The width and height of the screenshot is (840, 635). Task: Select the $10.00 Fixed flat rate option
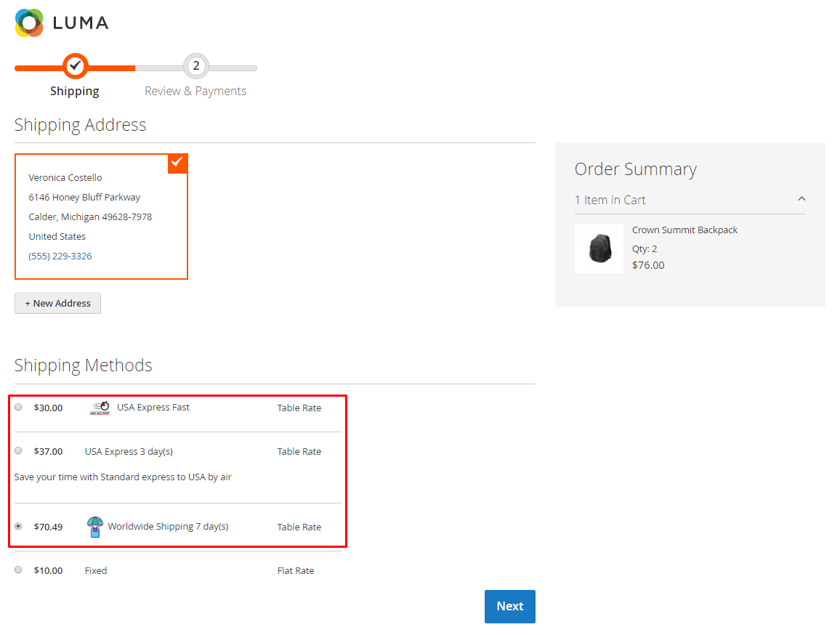click(x=18, y=570)
